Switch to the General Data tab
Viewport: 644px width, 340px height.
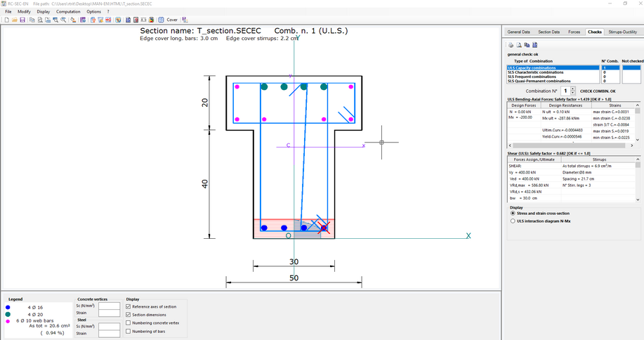point(518,32)
